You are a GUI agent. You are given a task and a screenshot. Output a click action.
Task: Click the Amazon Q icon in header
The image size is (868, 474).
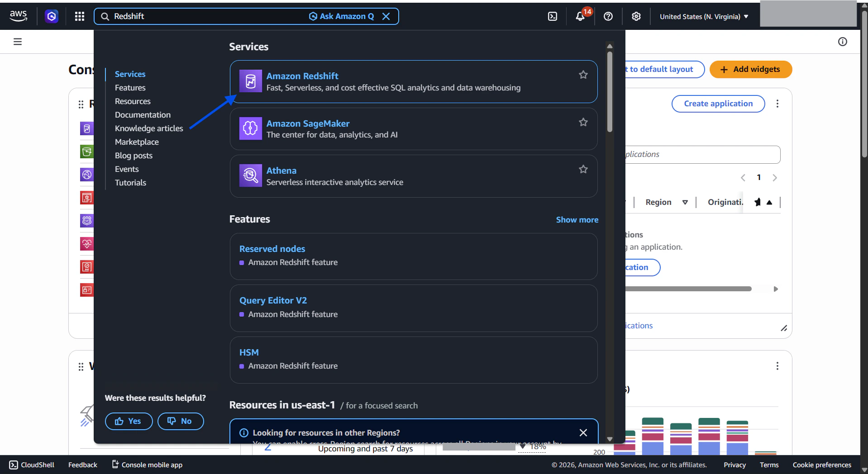click(52, 16)
